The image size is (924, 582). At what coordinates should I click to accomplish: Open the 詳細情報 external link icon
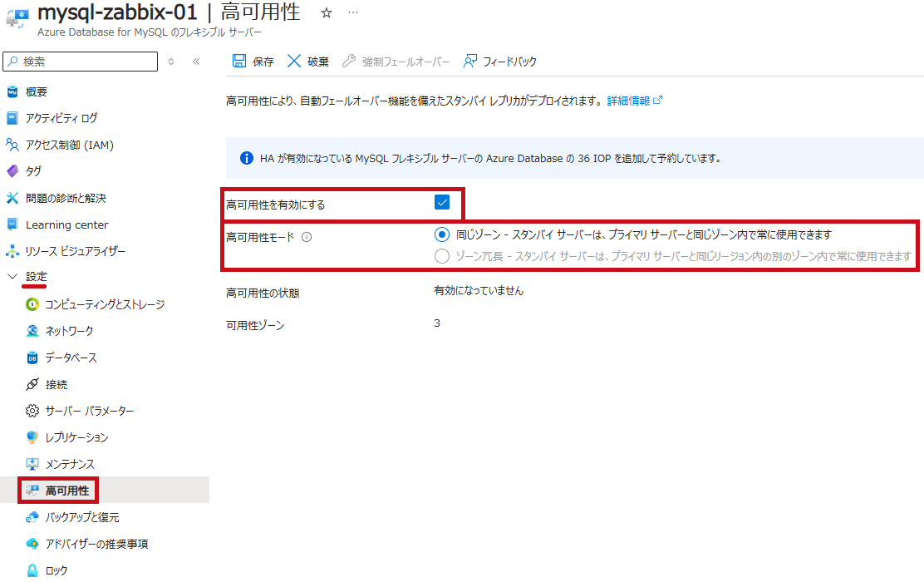tap(657, 101)
